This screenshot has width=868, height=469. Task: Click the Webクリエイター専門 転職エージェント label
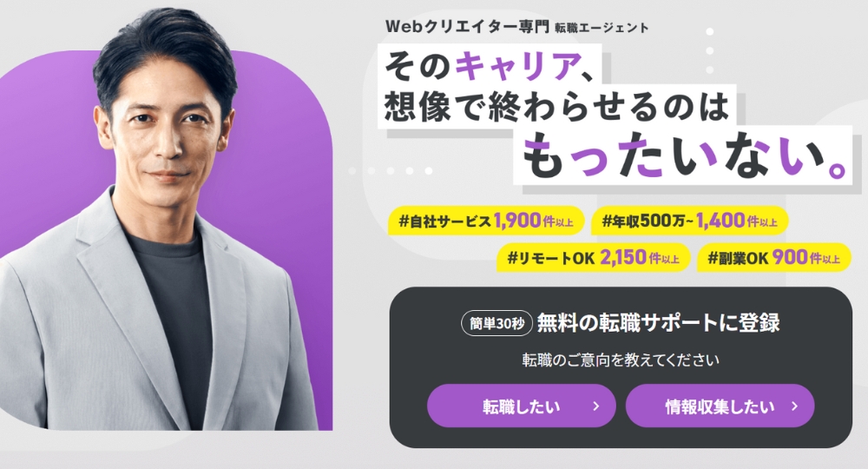click(x=517, y=27)
